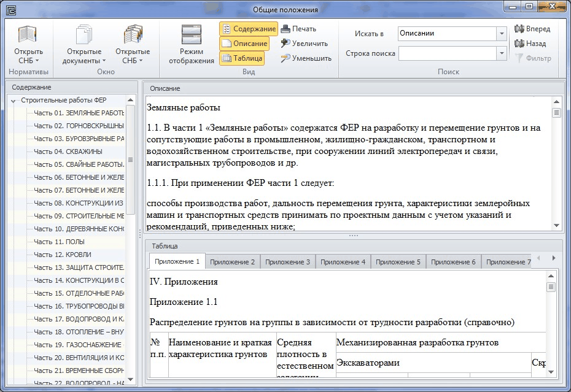The height and width of the screenshot is (392, 571).
Task: Switch to the 'Приложение 5' tab
Action: click(398, 262)
